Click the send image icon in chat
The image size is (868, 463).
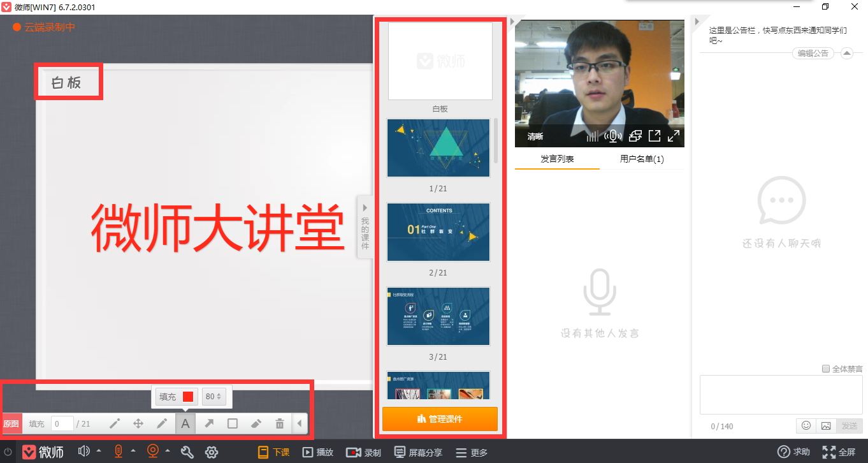point(826,425)
